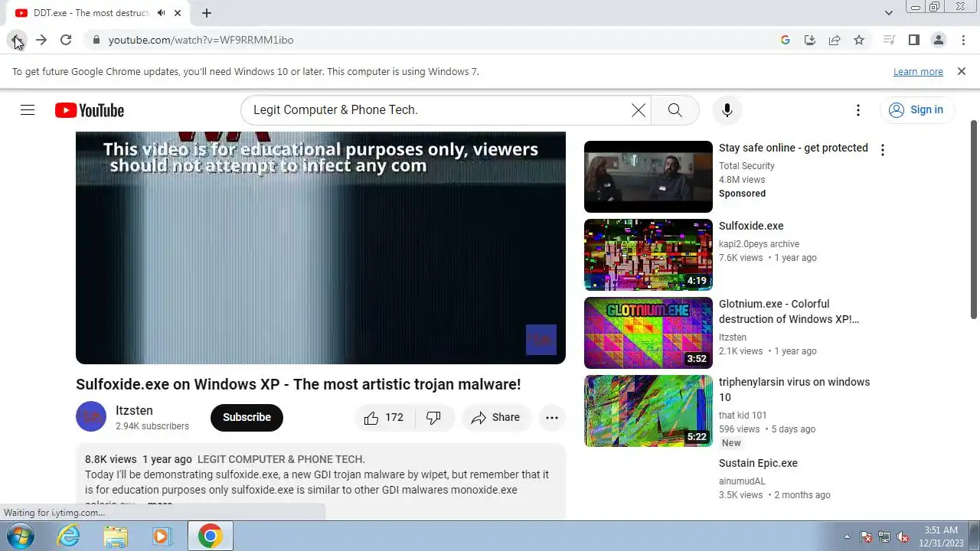Open Glotnium.exe video thumbnail
The image size is (980, 551).
(648, 333)
